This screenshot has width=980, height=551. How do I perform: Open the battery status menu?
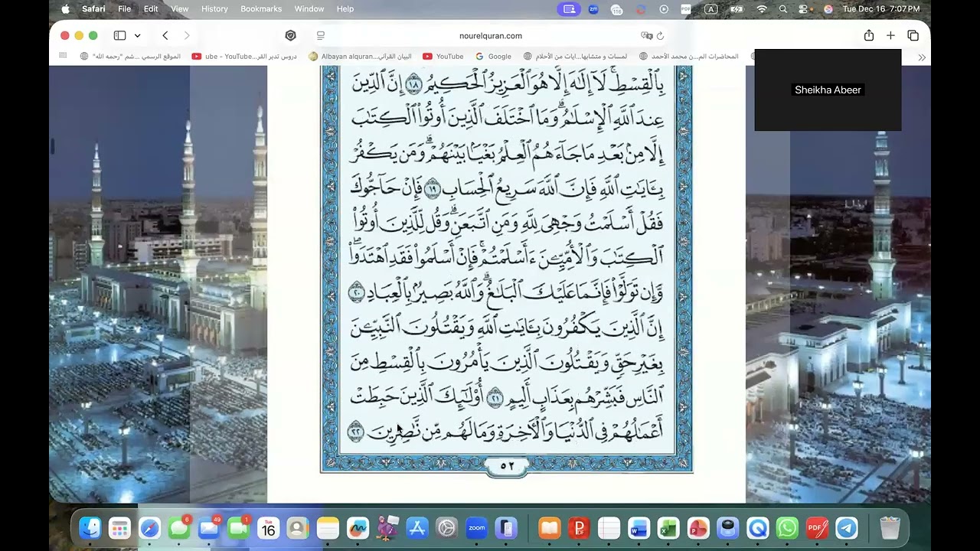click(x=737, y=9)
